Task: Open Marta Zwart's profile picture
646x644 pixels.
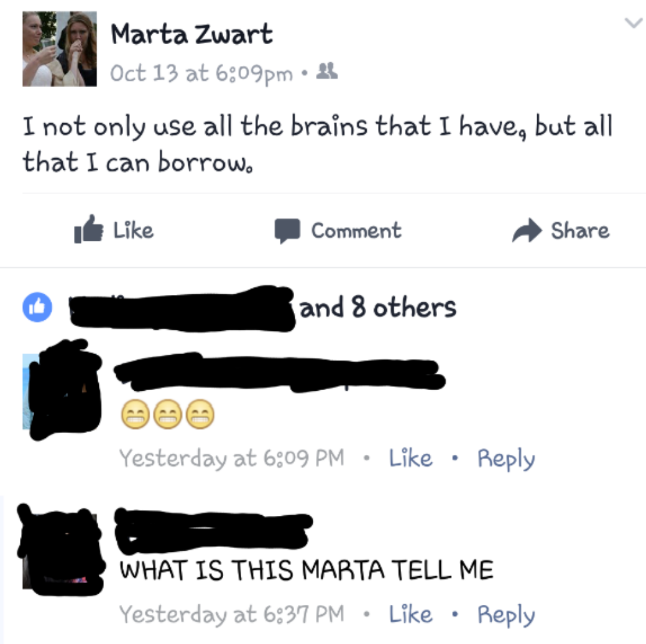Action: pyautogui.click(x=60, y=49)
